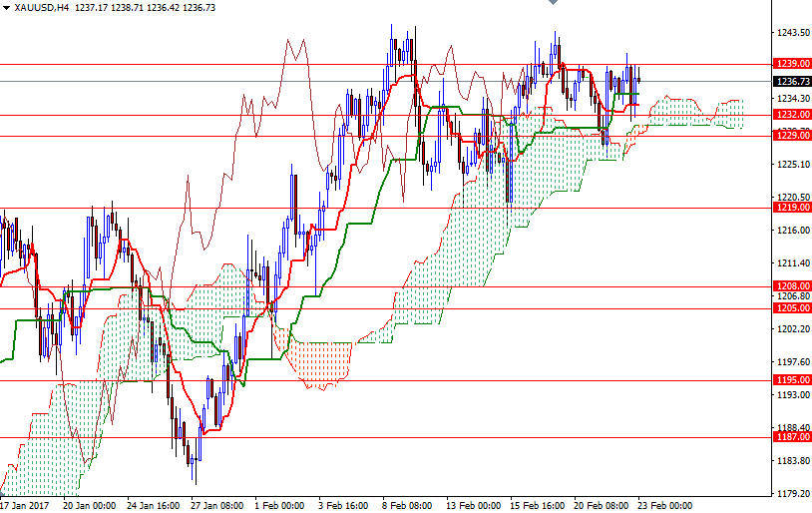Click the black triangle beside XAUUSD,H4 title
Viewport: 812px width, 513px height.
pos(6,7)
